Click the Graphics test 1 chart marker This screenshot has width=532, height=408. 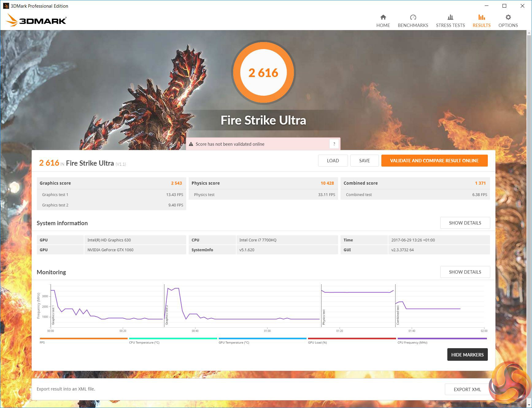[x=53, y=315]
